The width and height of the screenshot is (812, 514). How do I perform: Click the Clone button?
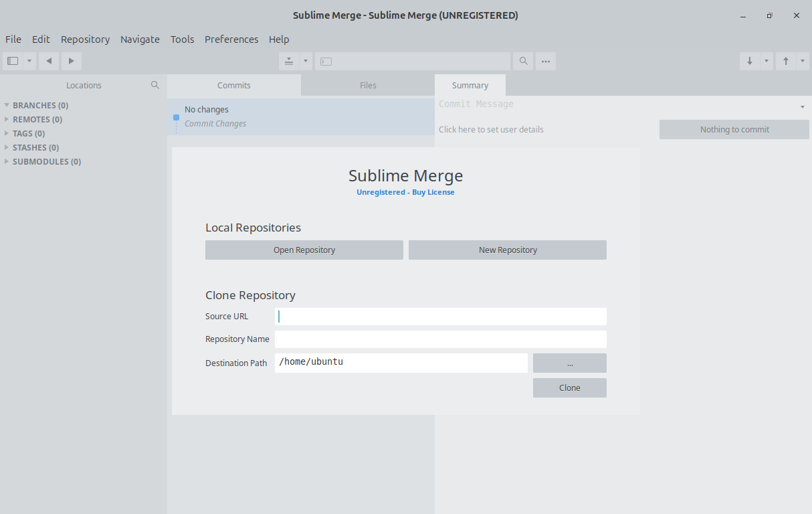pos(570,388)
